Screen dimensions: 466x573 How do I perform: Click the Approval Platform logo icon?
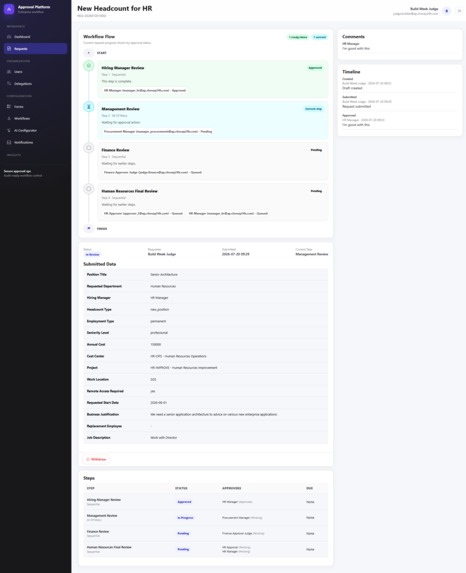tap(9, 9)
